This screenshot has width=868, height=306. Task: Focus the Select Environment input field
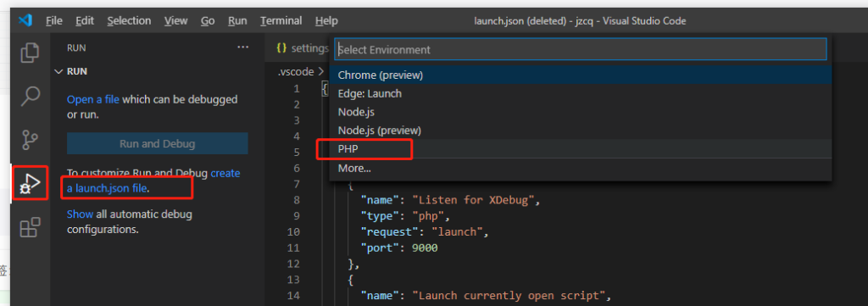pyautogui.click(x=580, y=49)
